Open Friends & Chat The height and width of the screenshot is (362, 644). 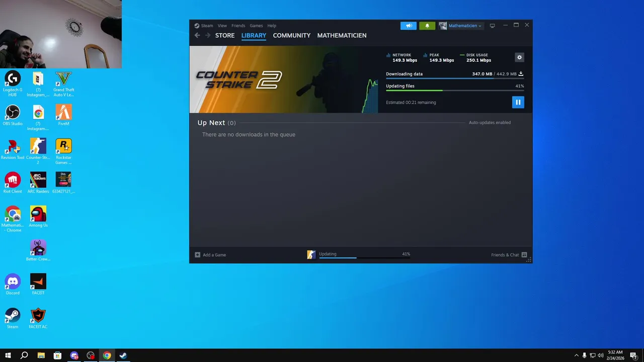pyautogui.click(x=509, y=255)
